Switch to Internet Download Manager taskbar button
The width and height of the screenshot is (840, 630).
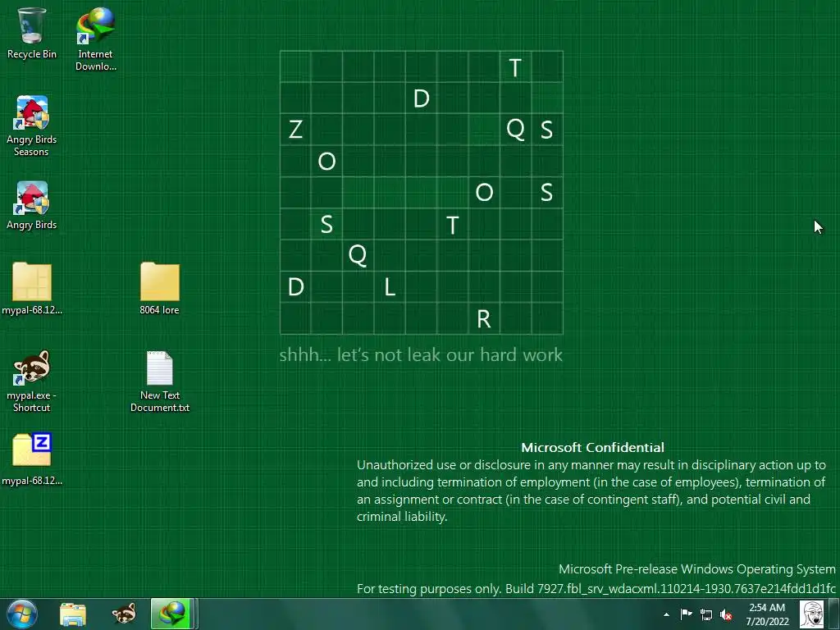point(172,614)
